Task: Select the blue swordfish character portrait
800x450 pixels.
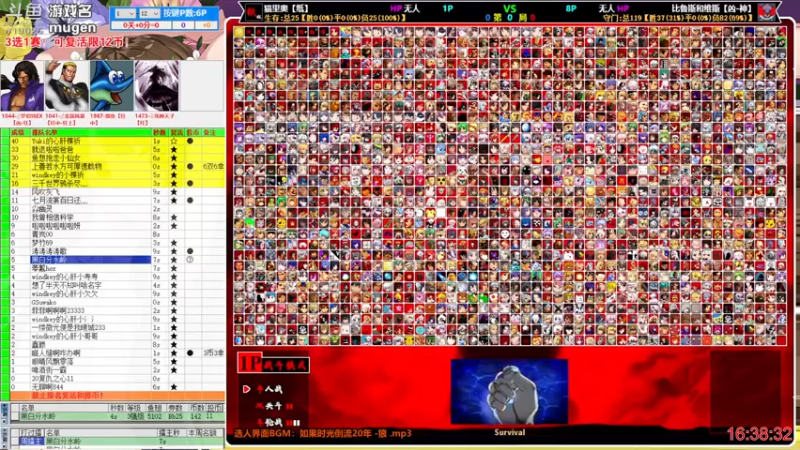Action: click(112, 86)
